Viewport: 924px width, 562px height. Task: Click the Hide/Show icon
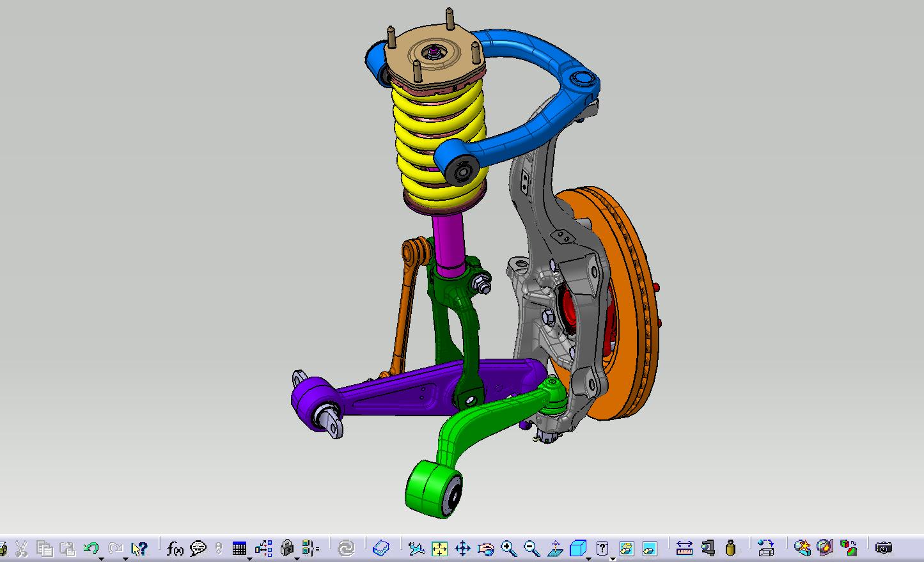click(x=626, y=548)
